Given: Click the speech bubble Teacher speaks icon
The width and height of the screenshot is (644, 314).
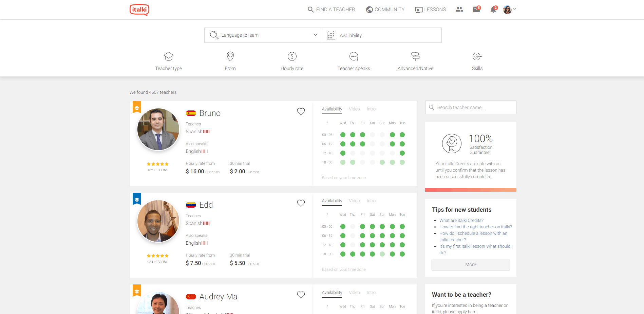Looking at the screenshot, I should (354, 56).
